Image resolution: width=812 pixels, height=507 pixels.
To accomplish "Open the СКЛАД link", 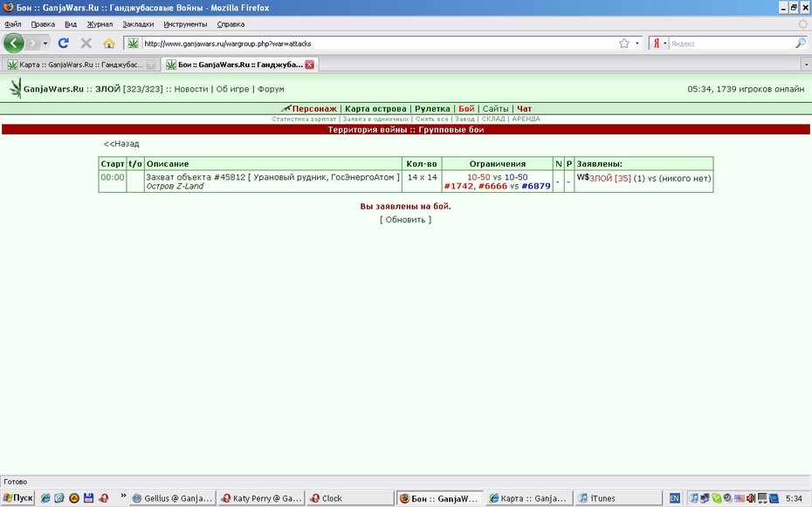I will [493, 119].
